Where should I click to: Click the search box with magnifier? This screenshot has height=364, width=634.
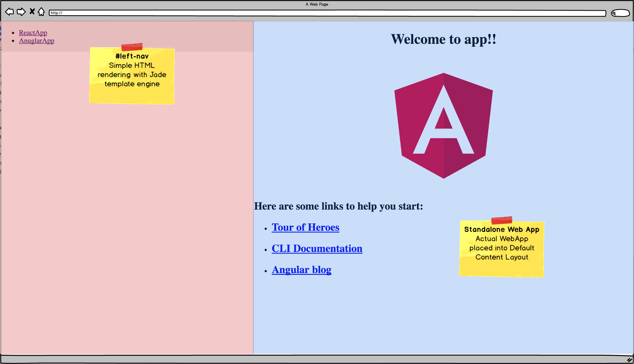click(x=620, y=13)
